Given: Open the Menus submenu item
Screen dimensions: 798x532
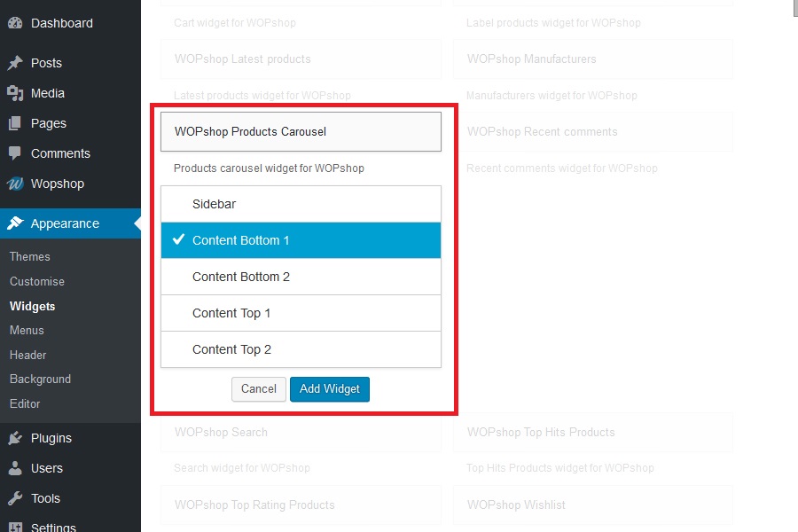Looking at the screenshot, I should (27, 330).
